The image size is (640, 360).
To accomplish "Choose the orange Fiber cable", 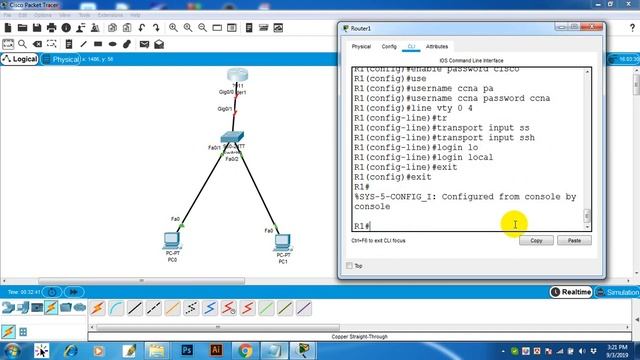I will (x=173, y=308).
